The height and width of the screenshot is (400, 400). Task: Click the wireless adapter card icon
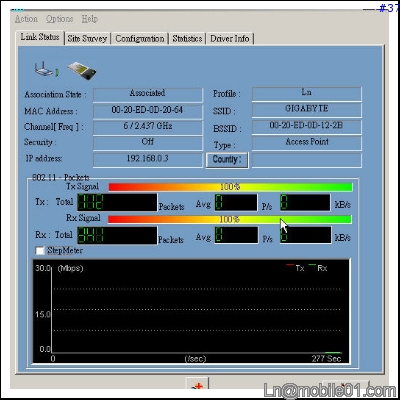tap(82, 71)
